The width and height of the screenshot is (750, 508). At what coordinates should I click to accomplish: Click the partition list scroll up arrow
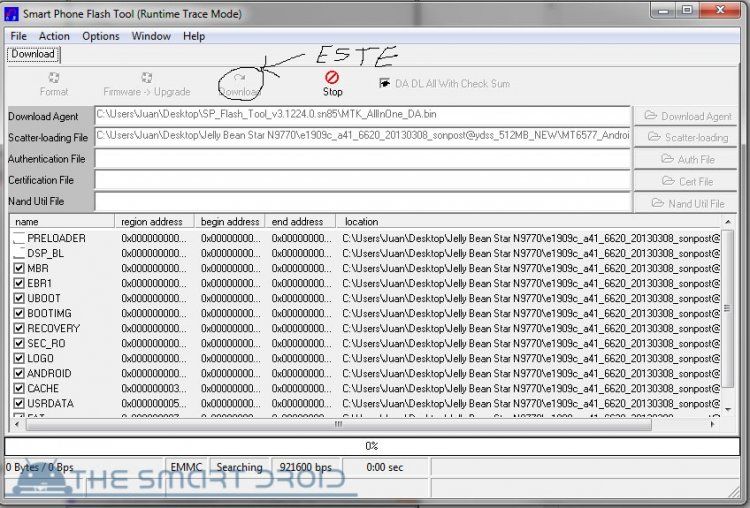pyautogui.click(x=728, y=221)
